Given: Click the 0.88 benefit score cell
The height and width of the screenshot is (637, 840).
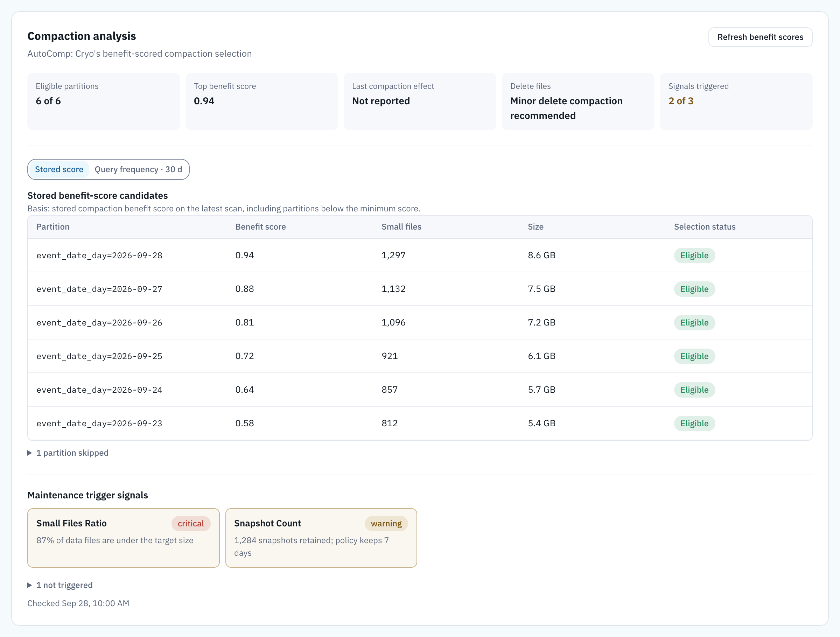Looking at the screenshot, I should [245, 289].
